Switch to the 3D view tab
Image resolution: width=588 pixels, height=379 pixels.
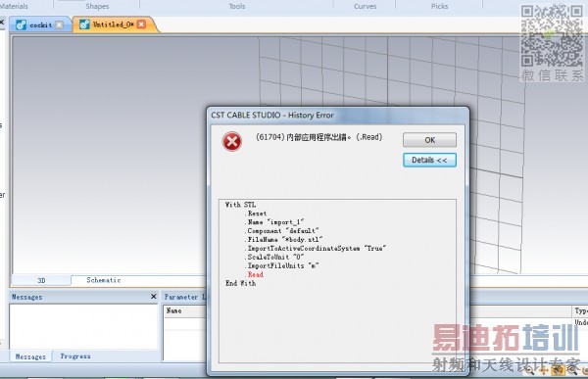click(41, 280)
